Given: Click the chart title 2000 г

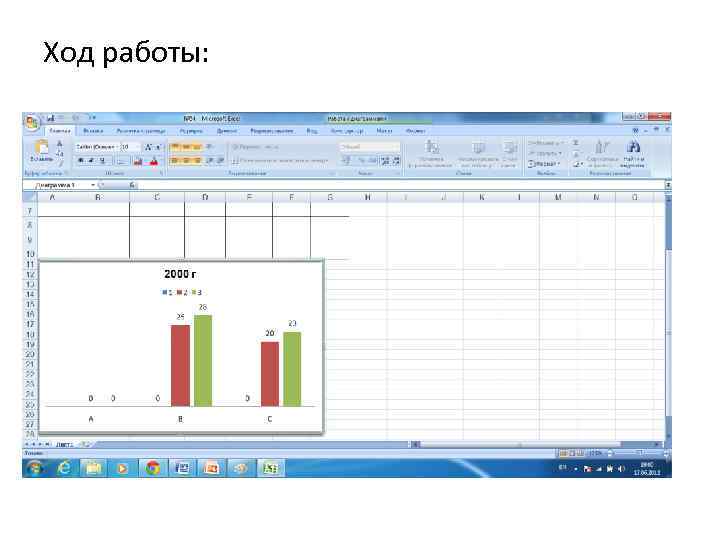Looking at the screenshot, I should (180, 274).
